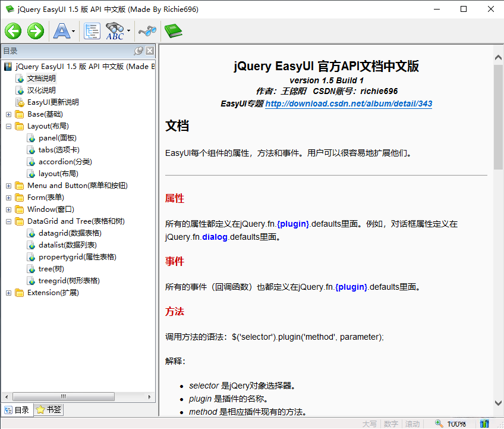Open the tabs(选项卡) page
Image resolution: width=504 pixels, height=429 pixels.
(59, 150)
